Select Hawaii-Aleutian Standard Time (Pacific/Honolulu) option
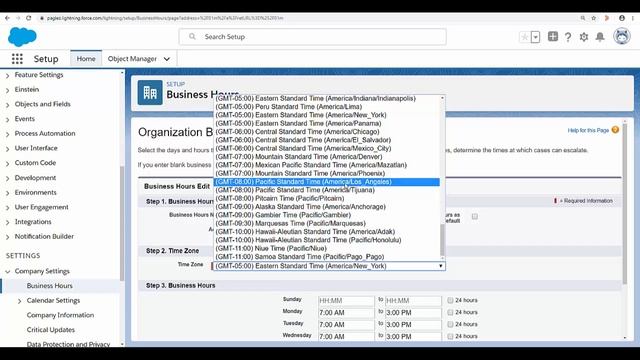The image size is (640, 360). tap(327, 240)
